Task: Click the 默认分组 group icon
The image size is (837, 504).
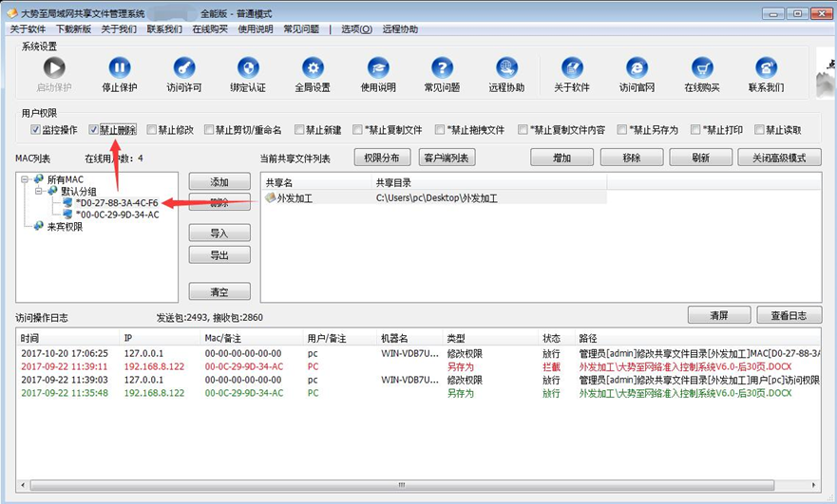Action: tap(52, 191)
